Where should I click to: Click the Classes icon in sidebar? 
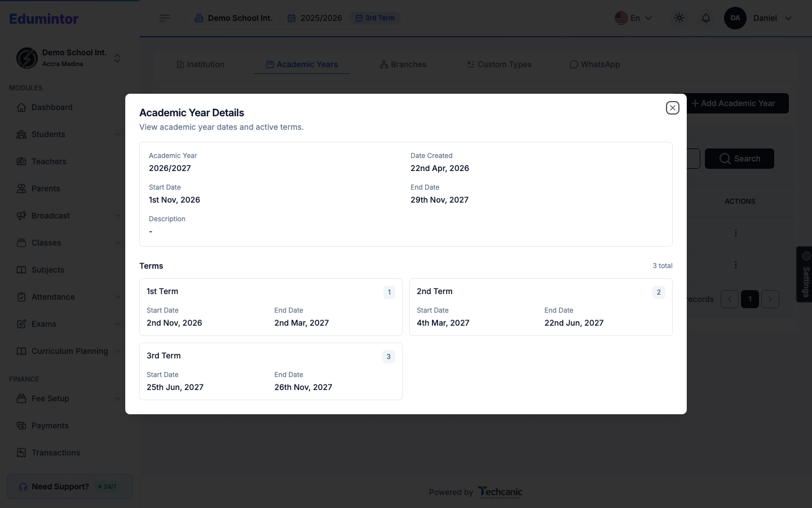coord(21,243)
